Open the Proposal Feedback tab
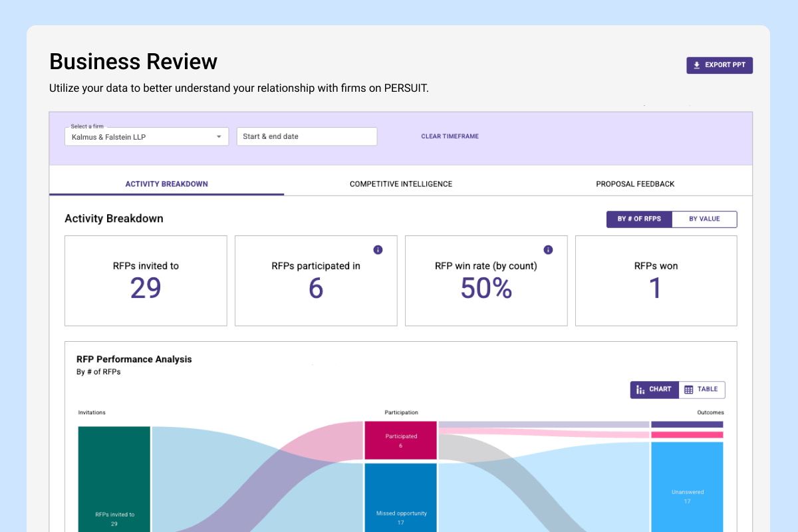The height and width of the screenshot is (532, 798). coord(635,184)
